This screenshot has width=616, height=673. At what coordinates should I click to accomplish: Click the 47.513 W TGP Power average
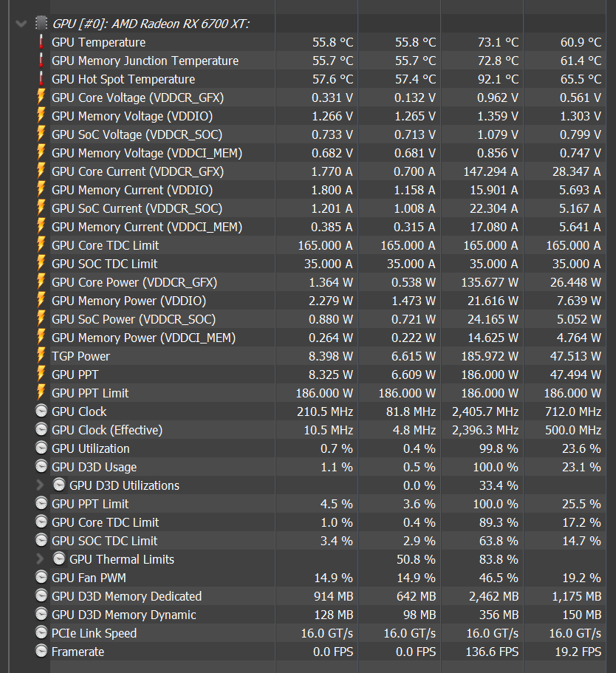575,356
